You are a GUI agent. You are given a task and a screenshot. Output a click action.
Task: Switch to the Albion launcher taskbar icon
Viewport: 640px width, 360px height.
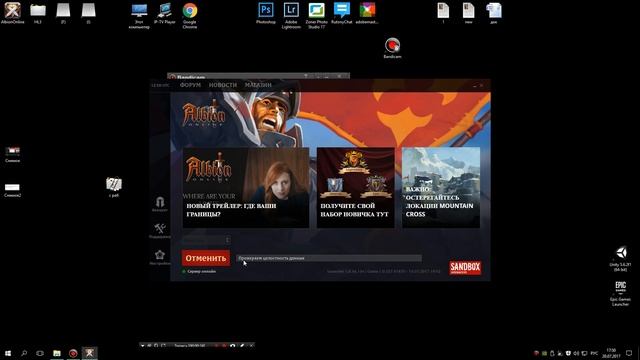89,353
